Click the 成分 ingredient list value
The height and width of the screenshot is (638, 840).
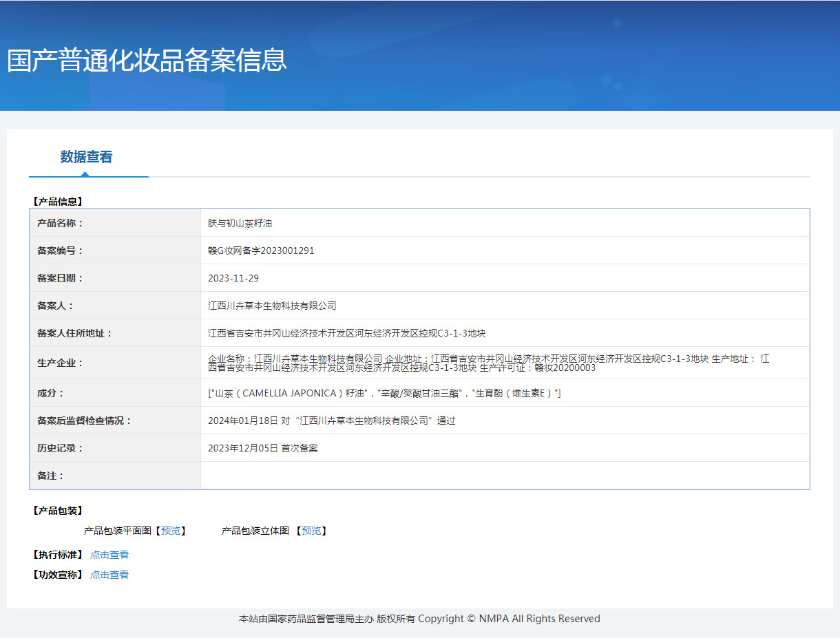[x=384, y=393]
